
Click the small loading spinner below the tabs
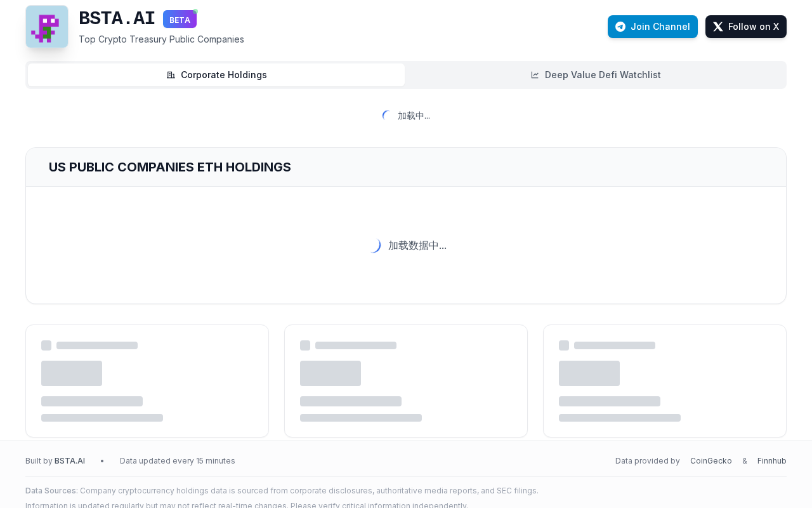[387, 116]
